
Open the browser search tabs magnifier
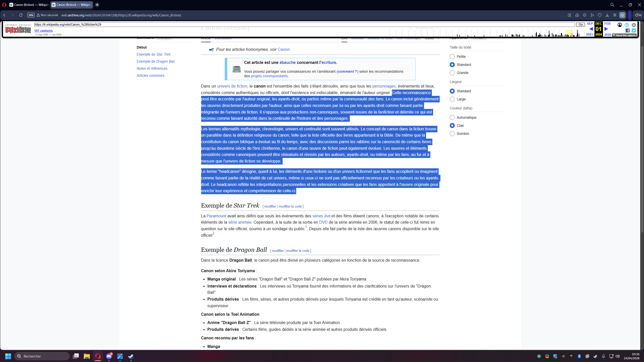pyautogui.click(x=612, y=5)
